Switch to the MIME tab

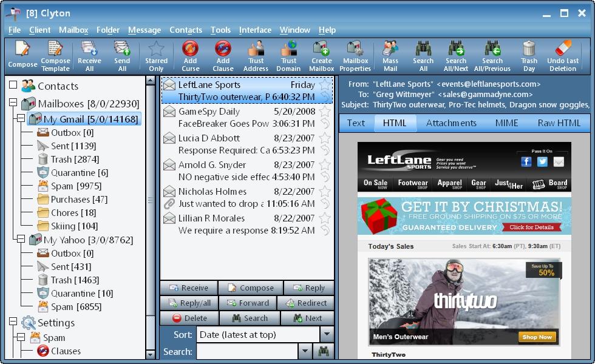pyautogui.click(x=506, y=123)
